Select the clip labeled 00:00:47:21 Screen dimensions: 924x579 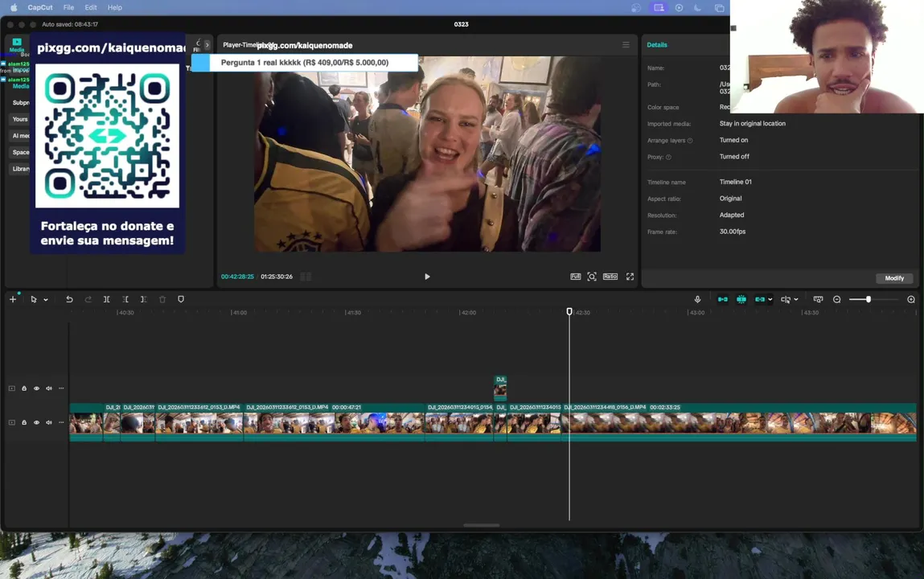coord(334,421)
